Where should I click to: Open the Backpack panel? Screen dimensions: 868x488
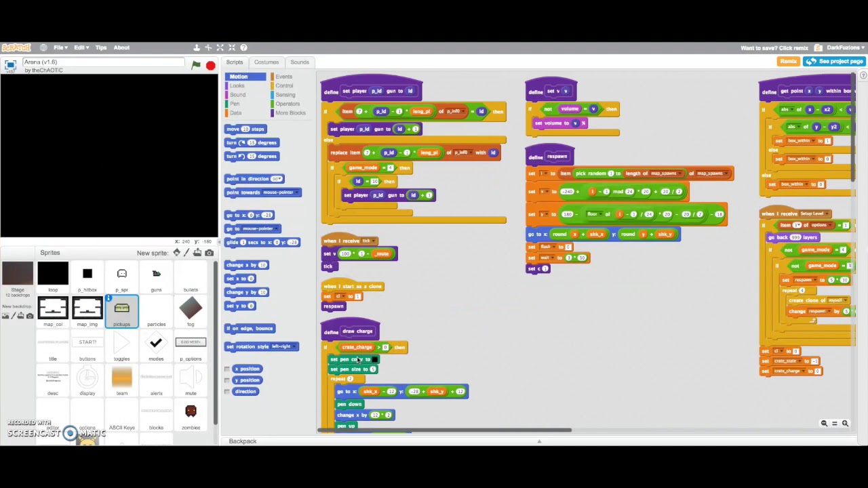pos(242,441)
